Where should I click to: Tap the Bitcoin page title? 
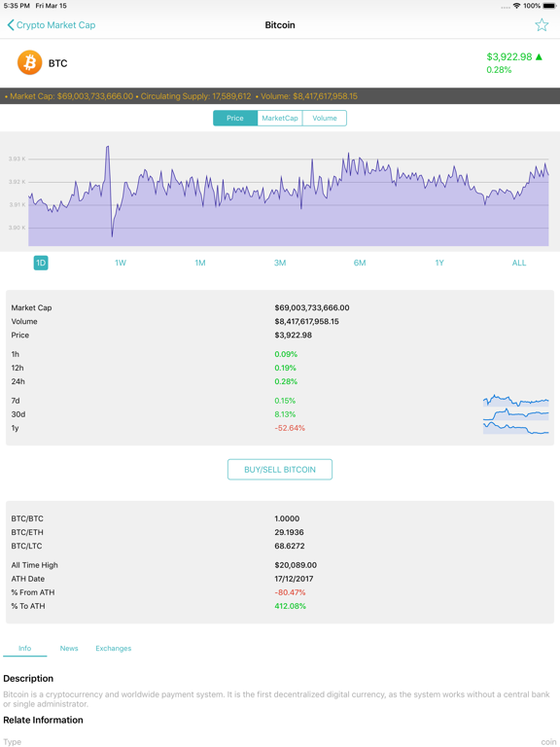click(280, 24)
